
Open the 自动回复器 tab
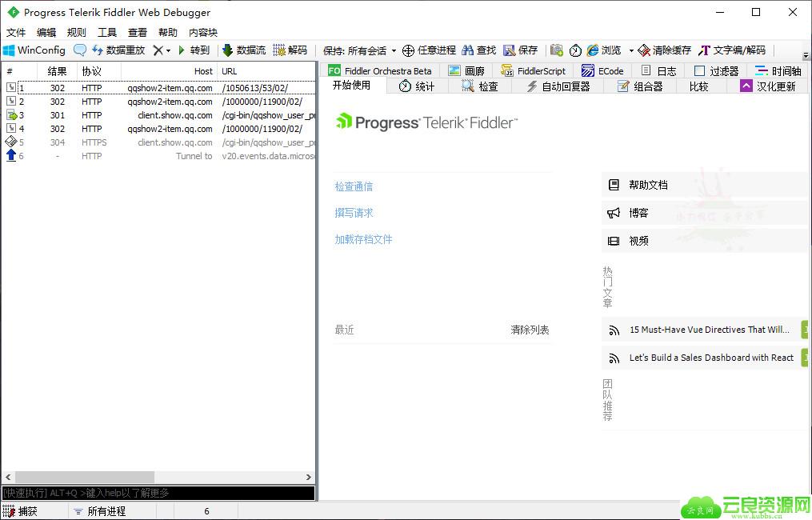pyautogui.click(x=558, y=86)
